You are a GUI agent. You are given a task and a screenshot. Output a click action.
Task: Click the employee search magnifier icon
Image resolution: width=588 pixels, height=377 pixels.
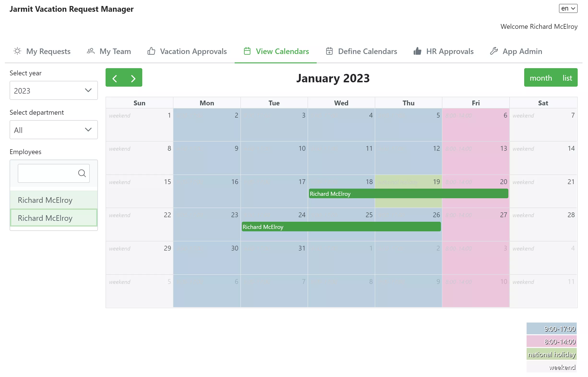82,173
